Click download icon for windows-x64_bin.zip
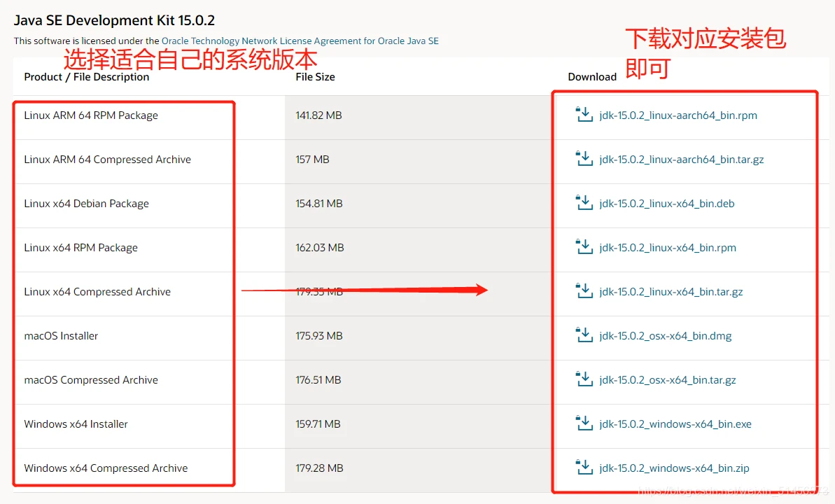 pos(584,468)
